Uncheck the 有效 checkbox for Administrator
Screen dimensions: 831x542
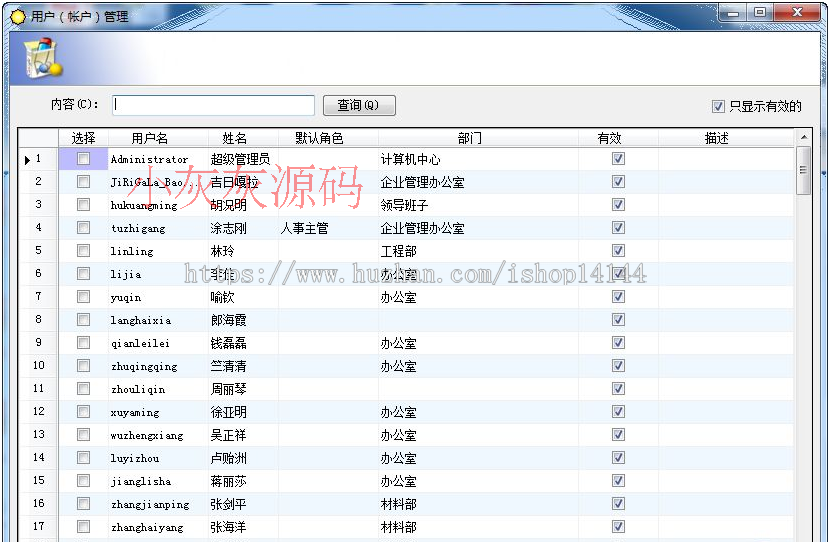pos(618,158)
